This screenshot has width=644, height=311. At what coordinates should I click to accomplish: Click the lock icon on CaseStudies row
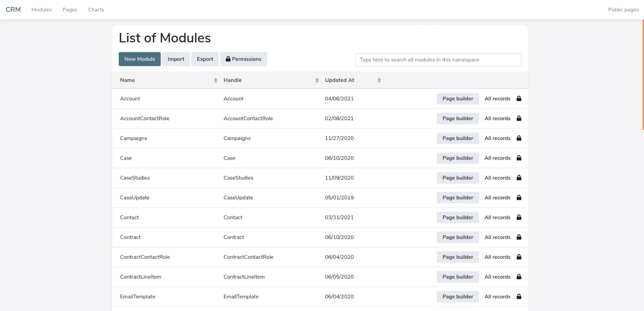[519, 178]
